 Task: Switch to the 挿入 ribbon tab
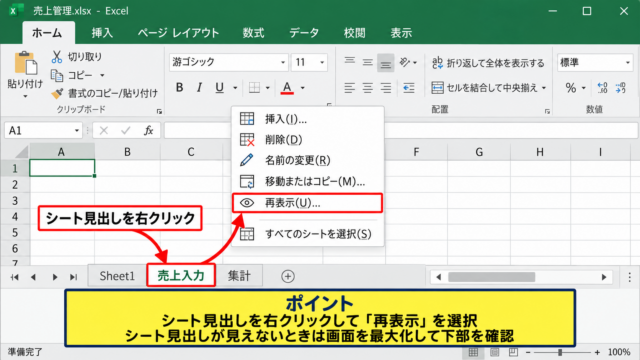[102, 33]
